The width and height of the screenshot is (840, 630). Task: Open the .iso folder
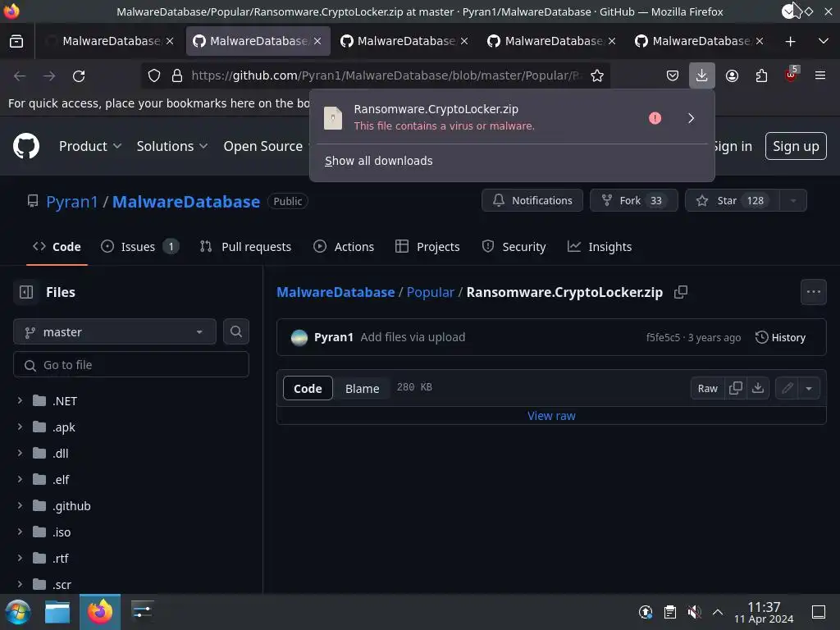coord(62,532)
